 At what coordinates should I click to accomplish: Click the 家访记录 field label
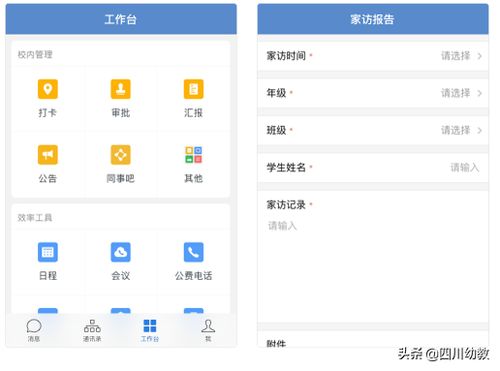[x=286, y=204]
